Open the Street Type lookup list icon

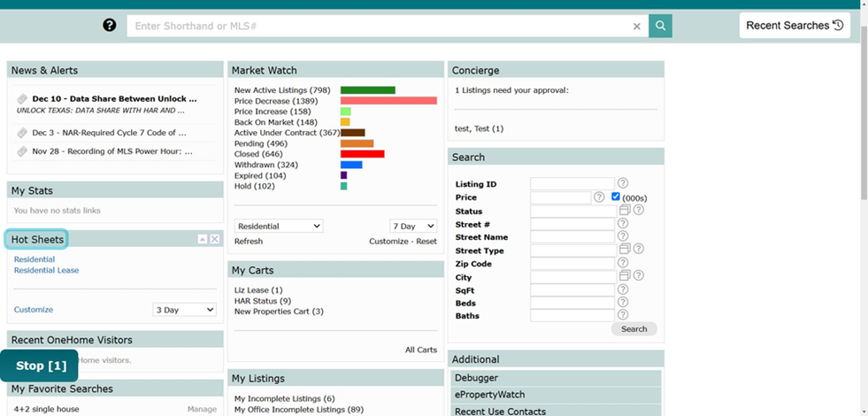point(625,250)
